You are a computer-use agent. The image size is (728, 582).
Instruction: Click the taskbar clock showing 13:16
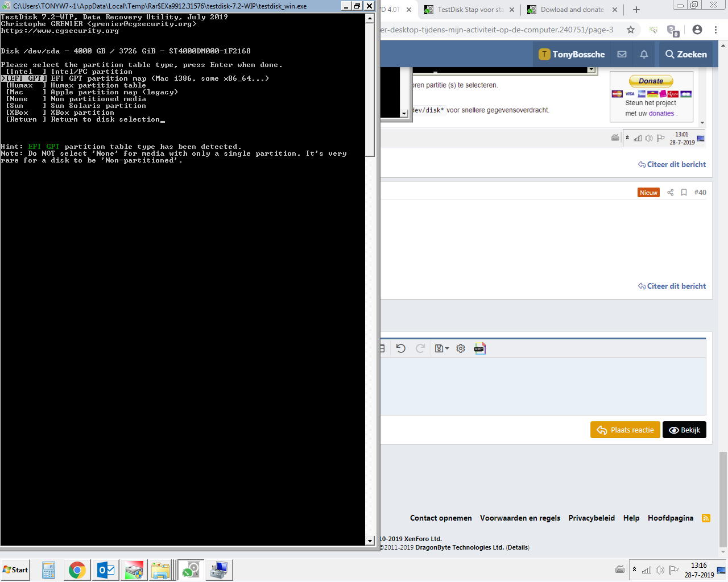click(699, 570)
